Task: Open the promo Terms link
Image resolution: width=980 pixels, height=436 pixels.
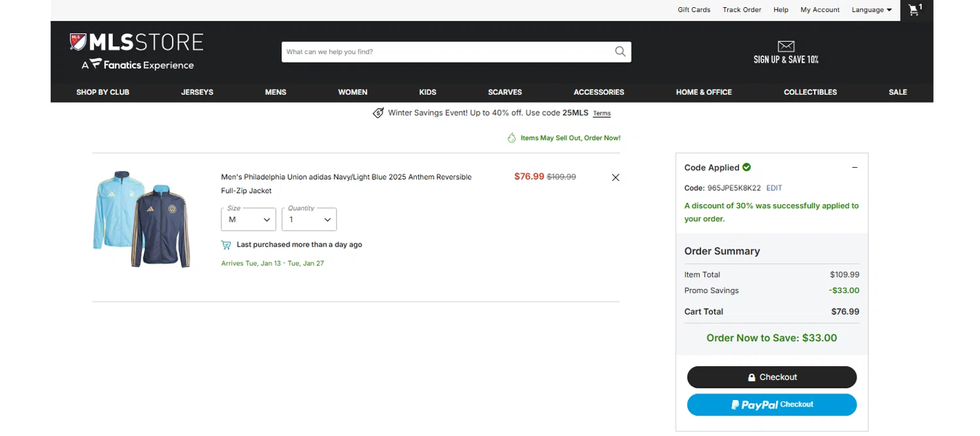Action: [602, 114]
